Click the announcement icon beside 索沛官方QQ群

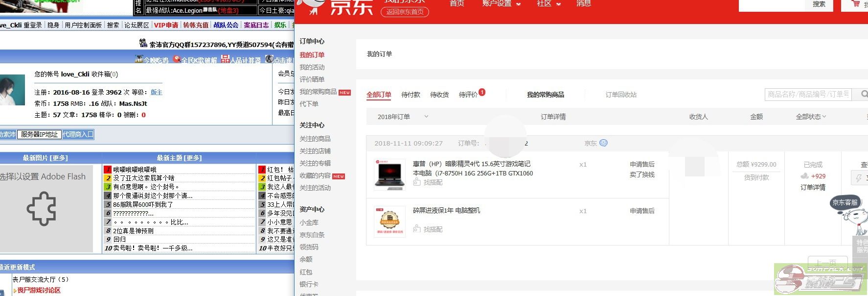(x=144, y=44)
